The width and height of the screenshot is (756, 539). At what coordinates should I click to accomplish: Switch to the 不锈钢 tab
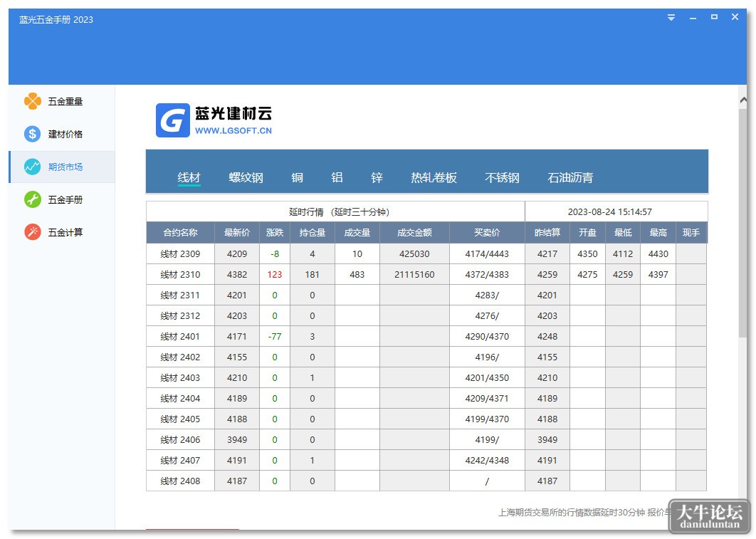point(502,177)
